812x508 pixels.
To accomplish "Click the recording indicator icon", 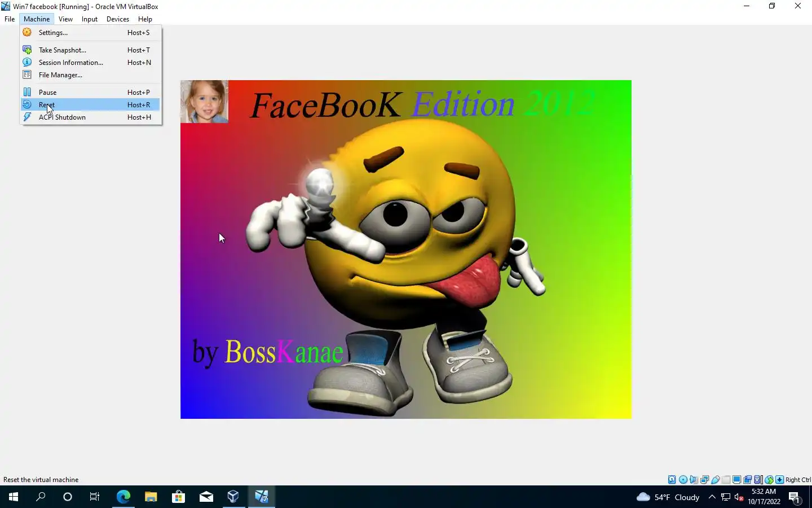I will pos(747,480).
